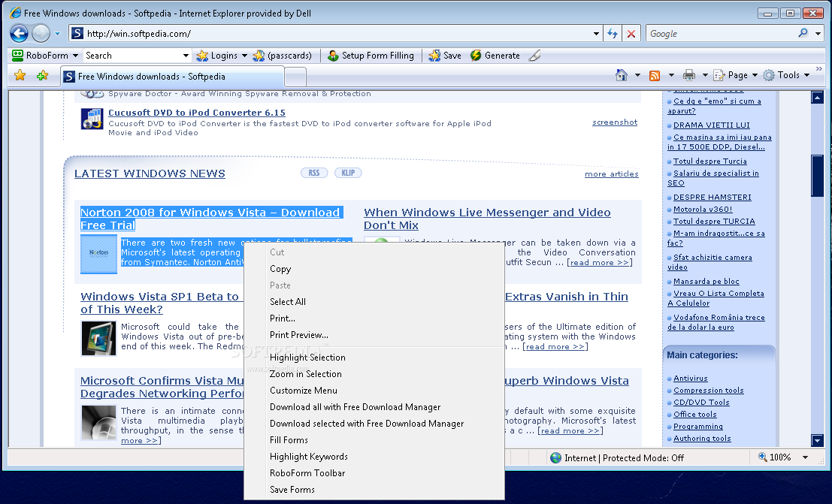Open the search provider dropdown arrow
Screen dimensions: 832x504
[x=818, y=33]
